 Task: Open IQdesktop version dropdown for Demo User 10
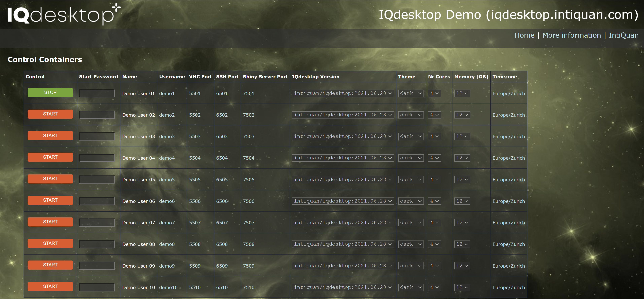343,287
